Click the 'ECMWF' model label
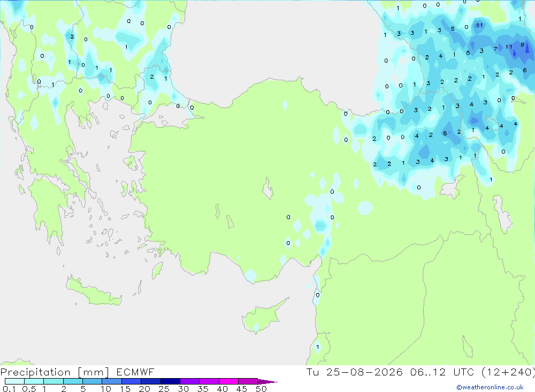This screenshot has width=535, height=392. click(x=135, y=372)
